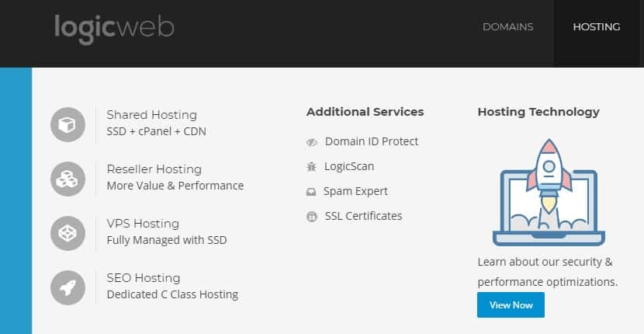Open the Reseller Hosting link

pyautogui.click(x=154, y=169)
